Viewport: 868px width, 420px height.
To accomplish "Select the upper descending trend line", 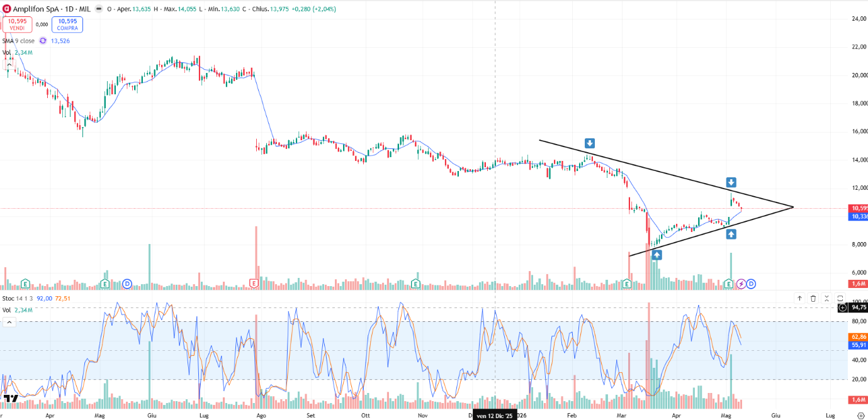I will click(x=665, y=174).
